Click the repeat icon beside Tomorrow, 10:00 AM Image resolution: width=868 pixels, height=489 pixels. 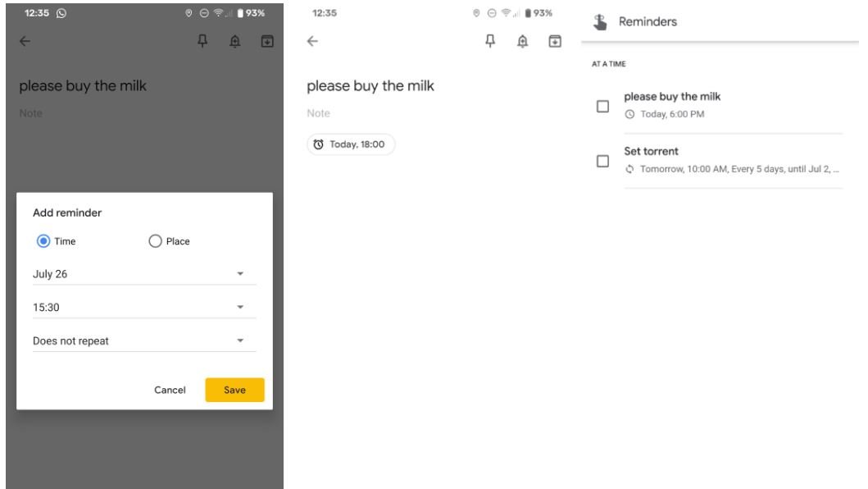tap(629, 169)
